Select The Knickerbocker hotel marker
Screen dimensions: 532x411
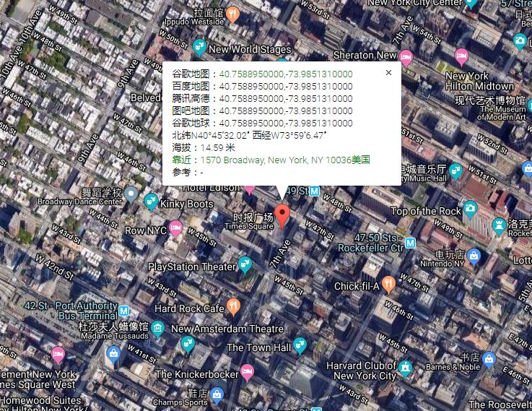(247, 372)
